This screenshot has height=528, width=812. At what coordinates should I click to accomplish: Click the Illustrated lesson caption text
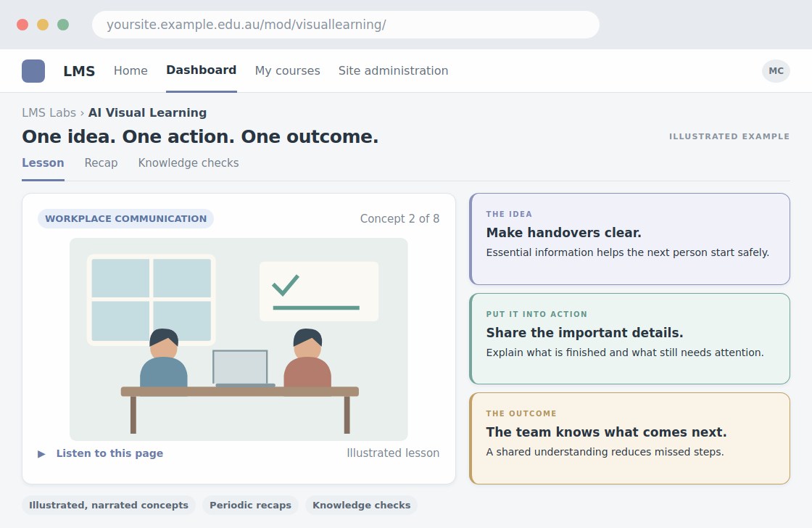[x=393, y=453]
